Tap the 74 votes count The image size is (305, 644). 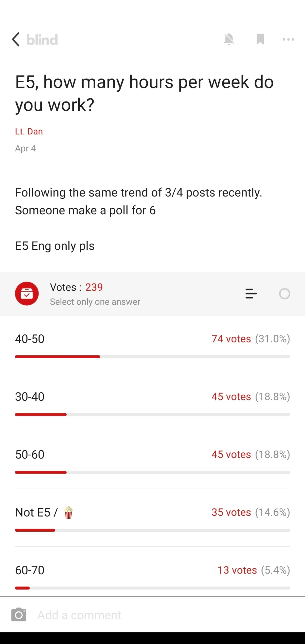pyautogui.click(x=231, y=339)
